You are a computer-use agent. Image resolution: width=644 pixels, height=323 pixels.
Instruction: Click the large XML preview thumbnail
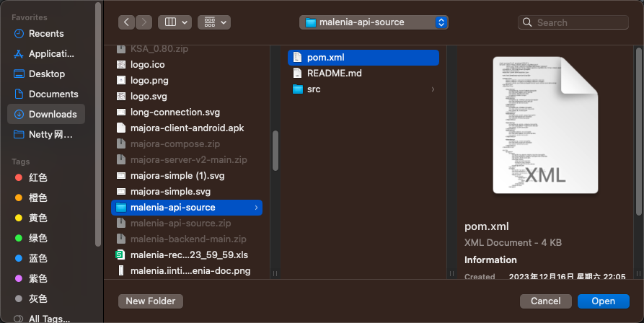click(545, 125)
